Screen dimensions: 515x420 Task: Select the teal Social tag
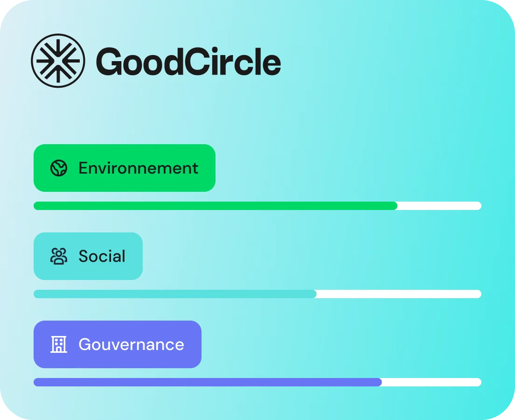pyautogui.click(x=88, y=256)
